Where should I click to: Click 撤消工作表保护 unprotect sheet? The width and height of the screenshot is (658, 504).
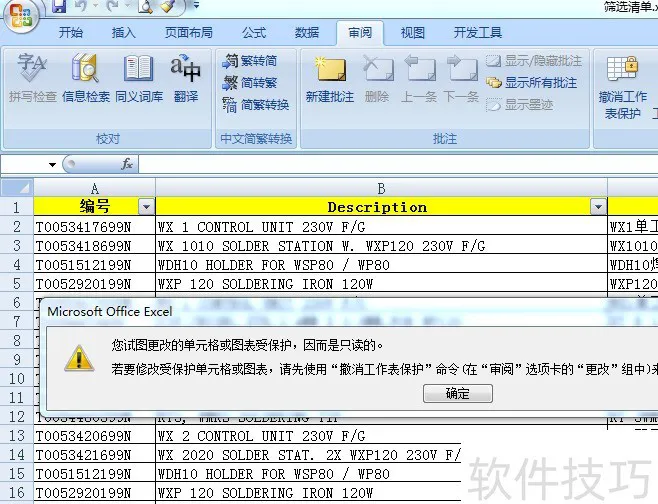(623, 87)
